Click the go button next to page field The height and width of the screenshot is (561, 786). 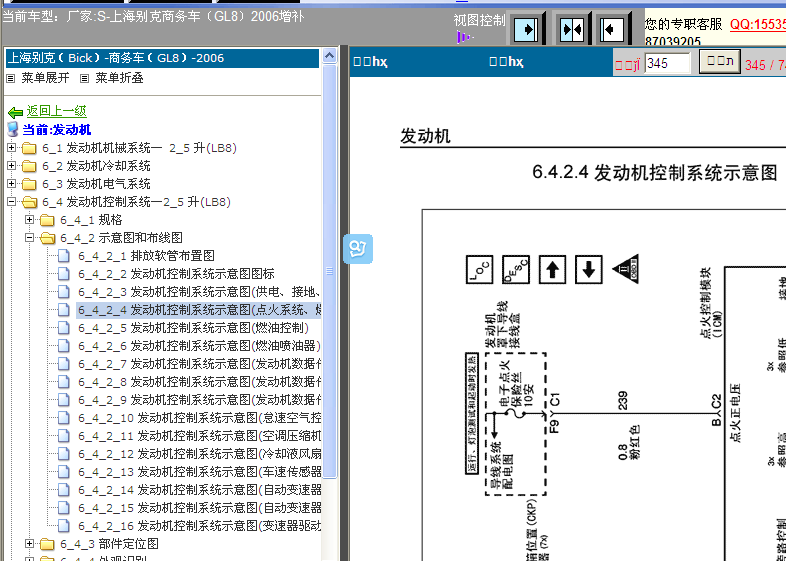(719, 62)
